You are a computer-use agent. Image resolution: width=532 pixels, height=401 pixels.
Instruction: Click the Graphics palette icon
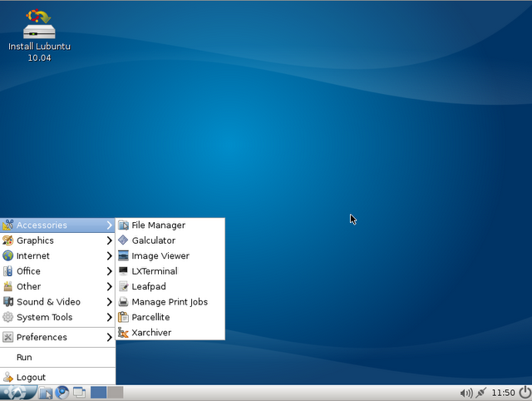pos(7,240)
